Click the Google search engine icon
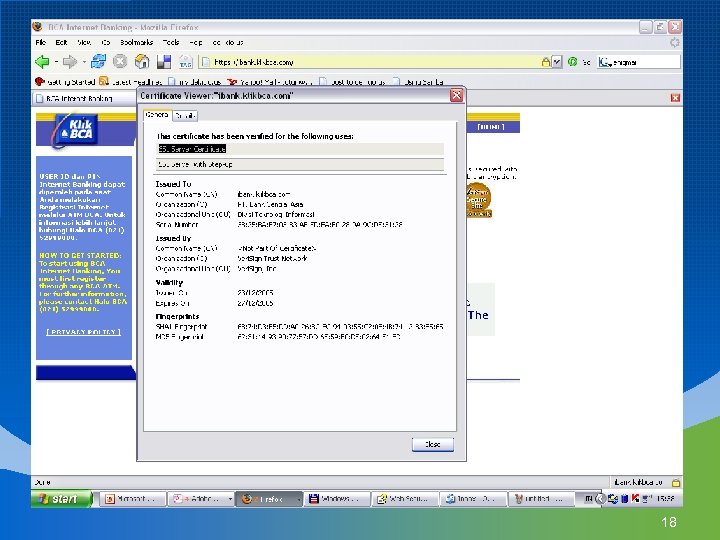 pyautogui.click(x=604, y=62)
